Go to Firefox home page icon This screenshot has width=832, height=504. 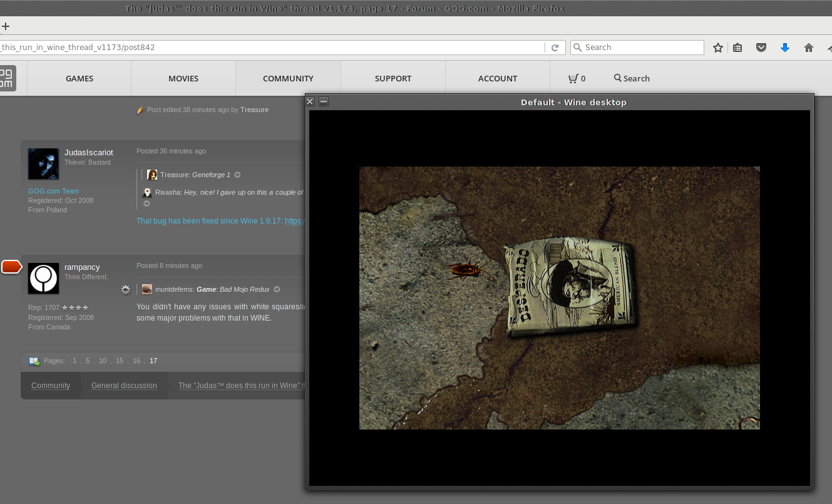(809, 48)
